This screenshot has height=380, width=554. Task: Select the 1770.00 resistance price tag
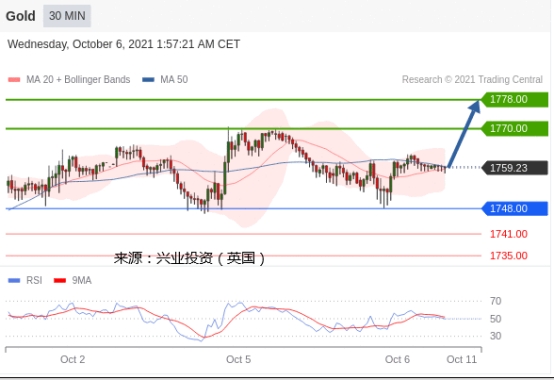[x=514, y=129]
